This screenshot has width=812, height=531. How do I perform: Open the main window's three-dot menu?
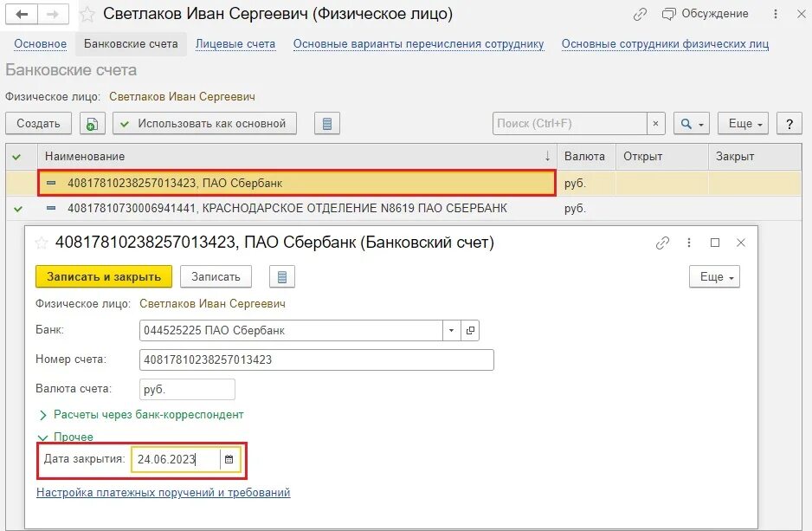pos(776,14)
